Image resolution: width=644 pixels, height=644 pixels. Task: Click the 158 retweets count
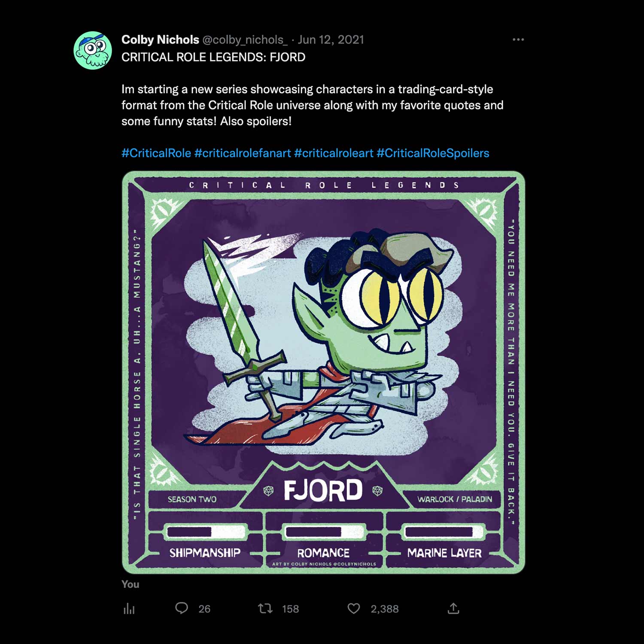point(290,609)
